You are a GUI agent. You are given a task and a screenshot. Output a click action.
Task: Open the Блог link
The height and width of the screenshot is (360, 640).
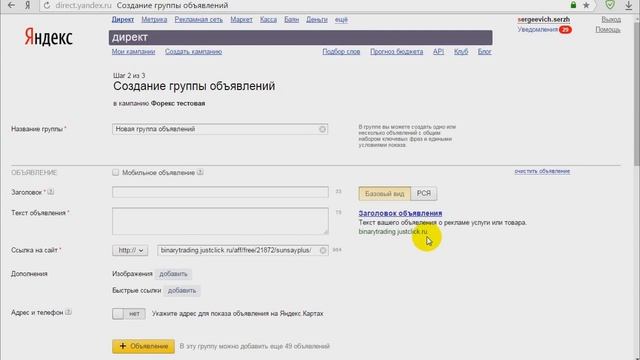[484, 52]
